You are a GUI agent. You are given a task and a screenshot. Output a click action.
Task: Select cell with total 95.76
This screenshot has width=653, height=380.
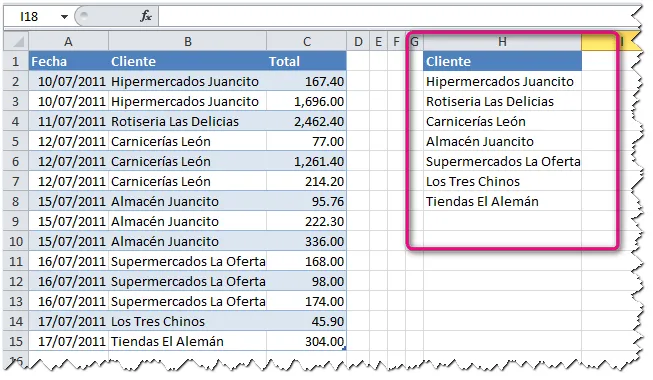coord(307,201)
